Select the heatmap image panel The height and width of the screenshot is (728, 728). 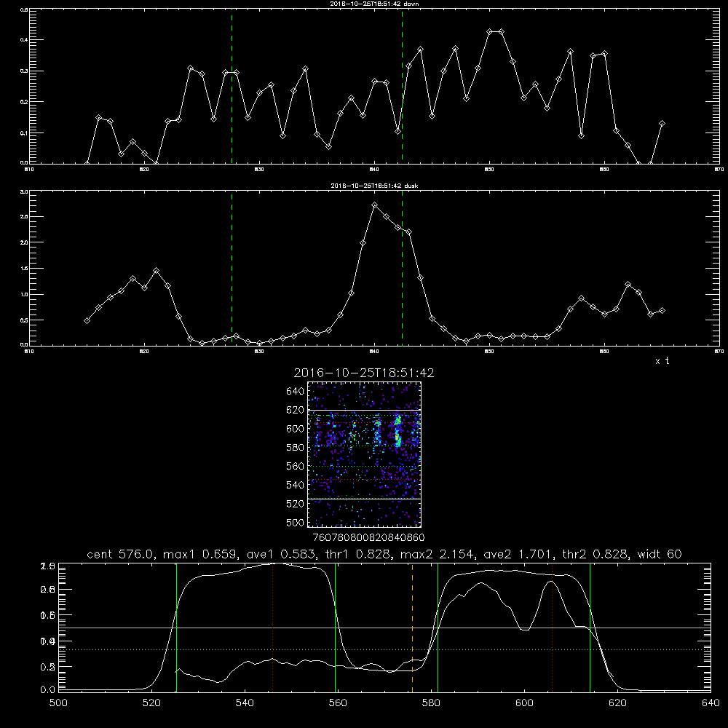coord(365,454)
